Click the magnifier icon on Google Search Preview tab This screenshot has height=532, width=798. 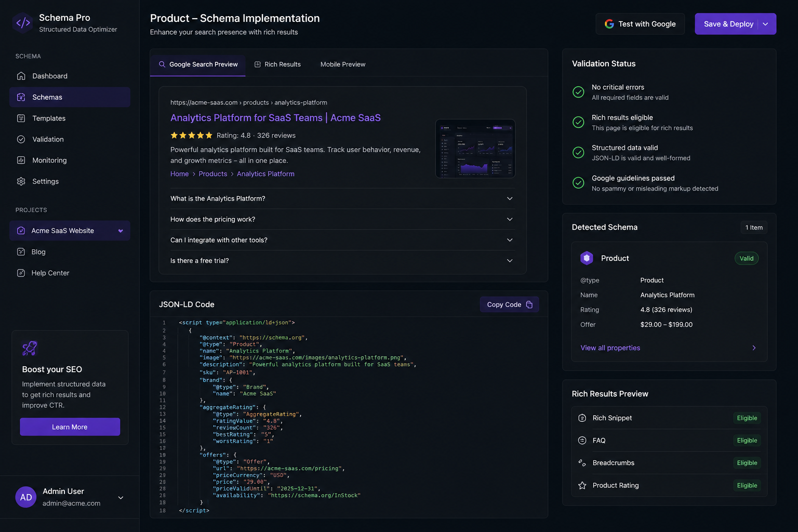point(162,64)
